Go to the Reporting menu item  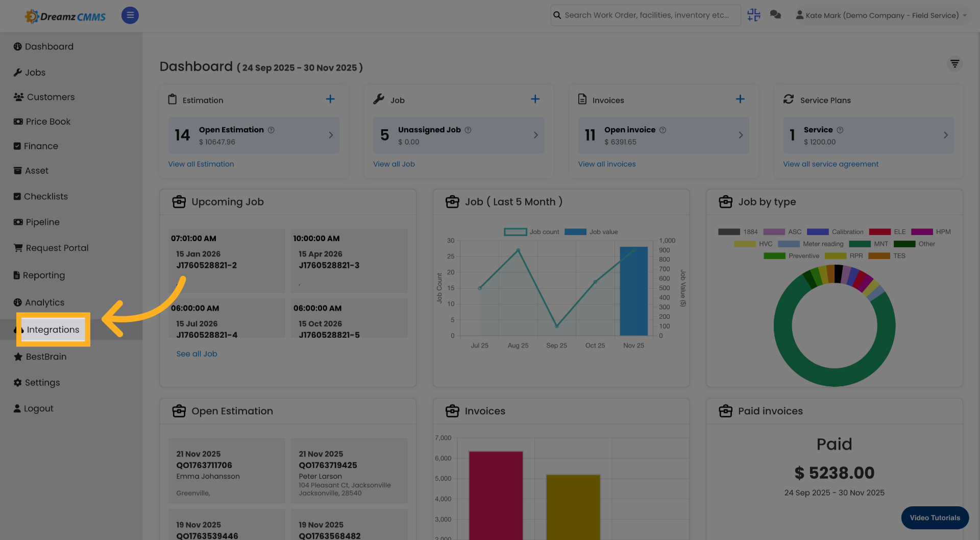click(44, 275)
